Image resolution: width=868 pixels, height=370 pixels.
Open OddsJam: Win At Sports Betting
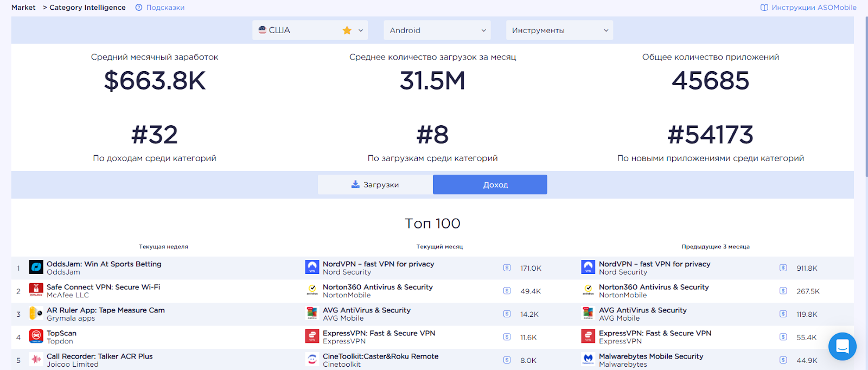coord(104,264)
